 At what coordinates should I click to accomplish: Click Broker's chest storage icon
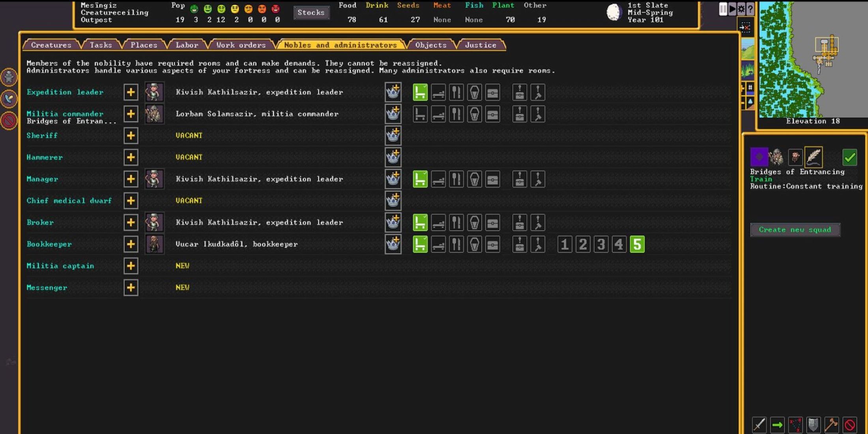[x=492, y=223]
